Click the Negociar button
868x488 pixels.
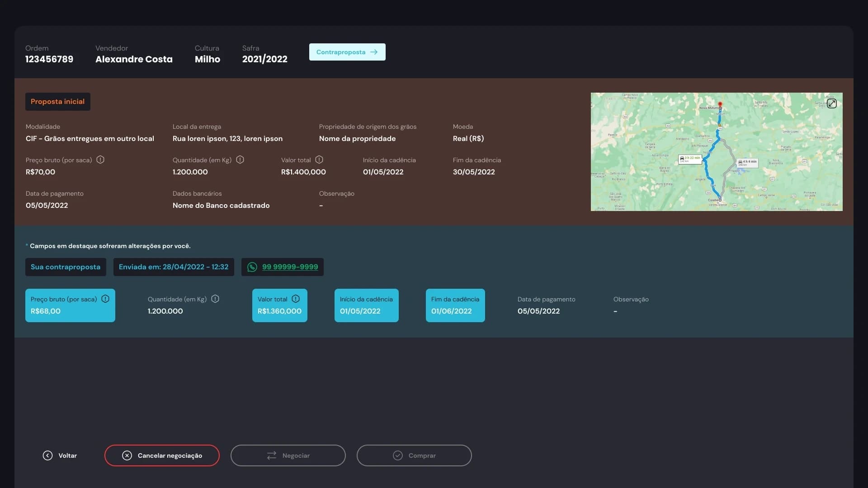pyautogui.click(x=288, y=455)
